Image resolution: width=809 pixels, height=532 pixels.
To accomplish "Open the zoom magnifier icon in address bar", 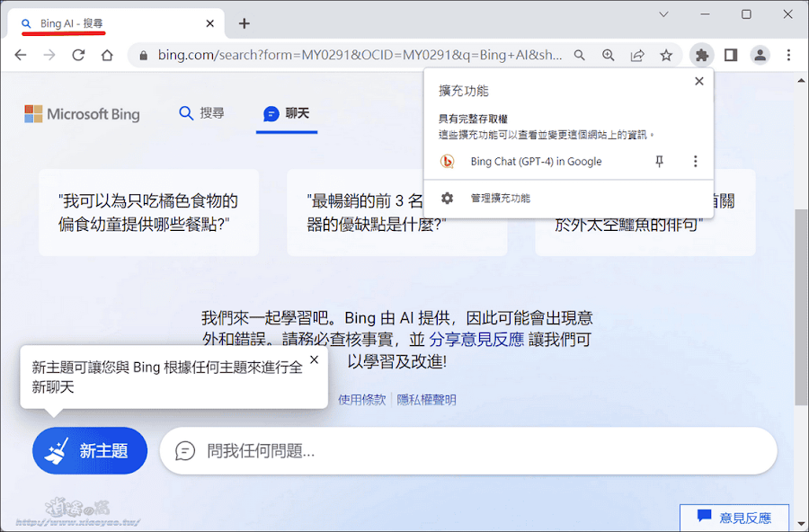I will click(x=609, y=55).
